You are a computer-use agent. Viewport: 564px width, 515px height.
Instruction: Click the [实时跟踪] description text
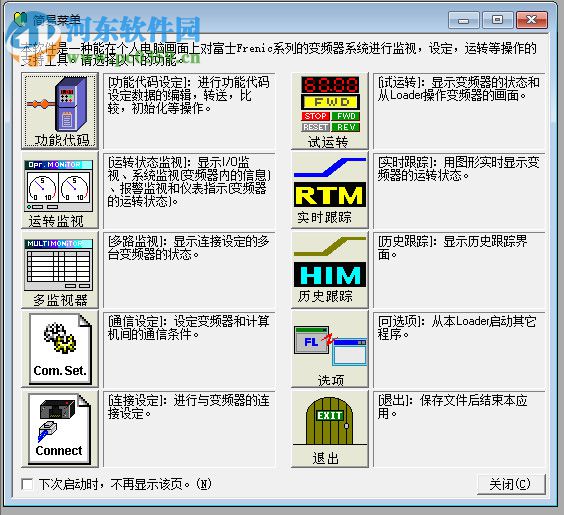tap(459, 169)
